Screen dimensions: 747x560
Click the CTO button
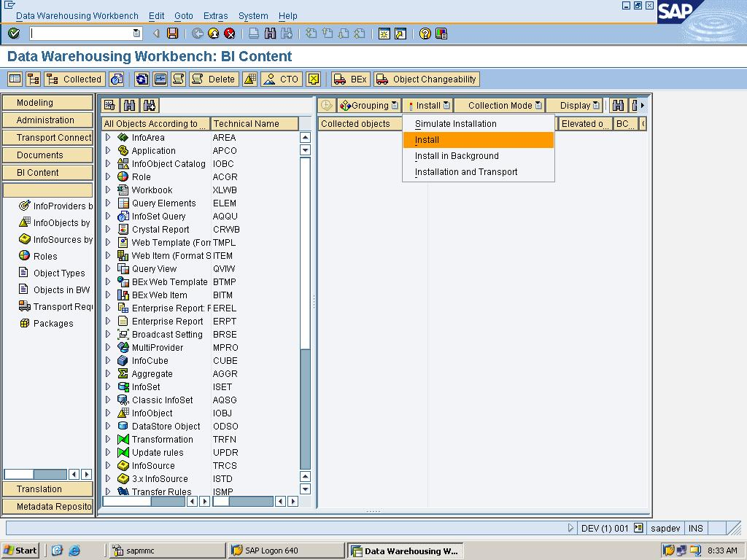pyautogui.click(x=282, y=79)
